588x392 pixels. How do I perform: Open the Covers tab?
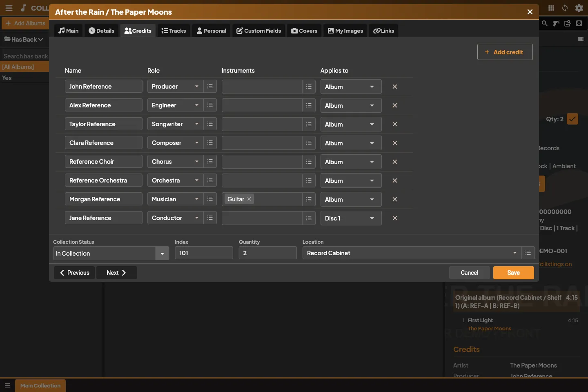pyautogui.click(x=304, y=31)
